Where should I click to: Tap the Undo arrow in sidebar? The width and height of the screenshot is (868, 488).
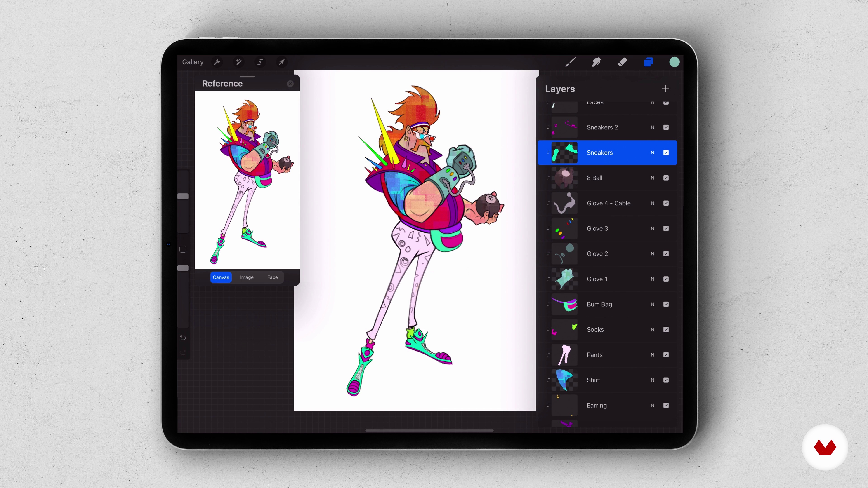click(x=183, y=338)
